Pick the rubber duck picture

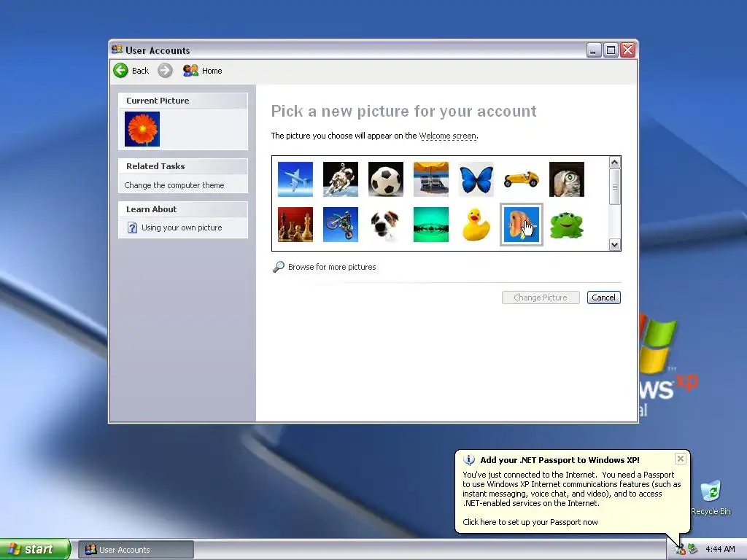(476, 225)
